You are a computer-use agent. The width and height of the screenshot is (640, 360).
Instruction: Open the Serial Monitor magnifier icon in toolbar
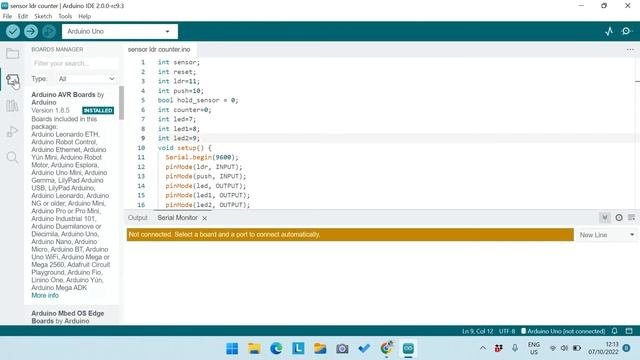627,31
